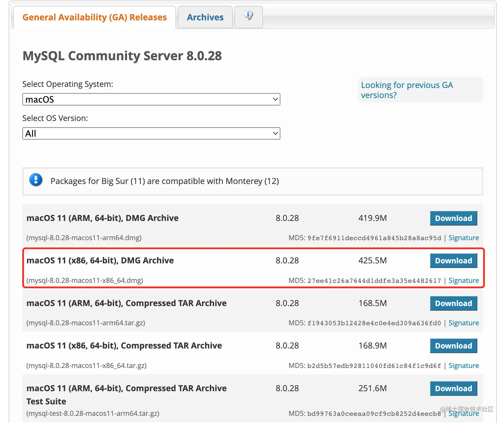Viewport: 504px width, 423px height.
Task: Click MD5 hash 27ee41c26a7644d1ddfe3a35e4482617
Action: tap(374, 281)
